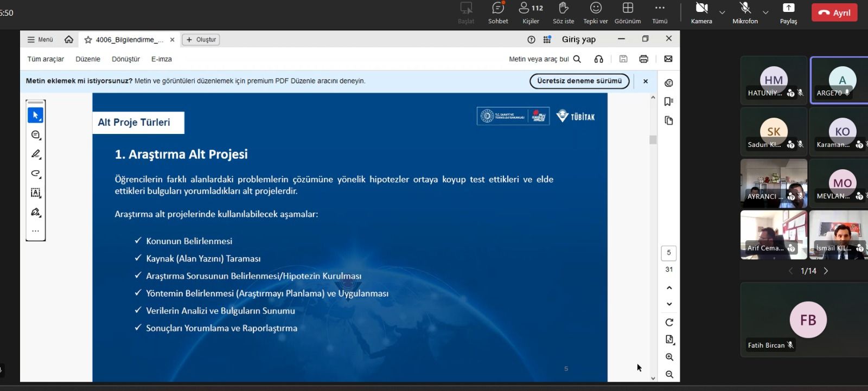The image size is (868, 391).
Task: Open the Düzenle menu
Action: point(88,59)
